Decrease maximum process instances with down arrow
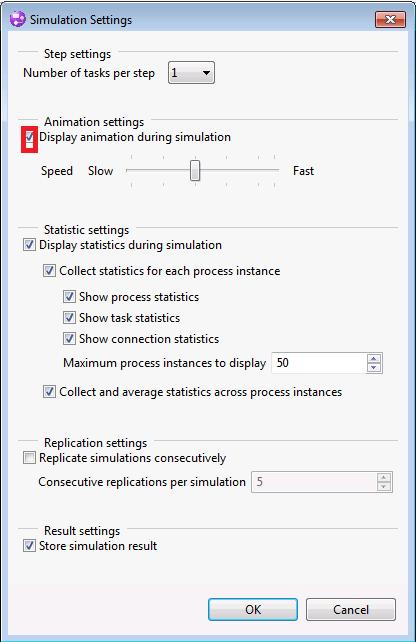 (374, 368)
